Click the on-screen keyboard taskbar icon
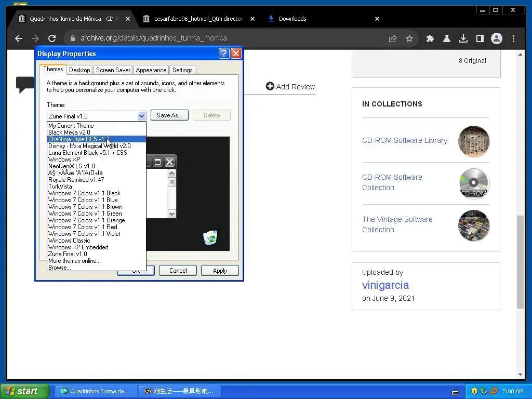Viewport: 532px width, 399px height. tap(455, 392)
